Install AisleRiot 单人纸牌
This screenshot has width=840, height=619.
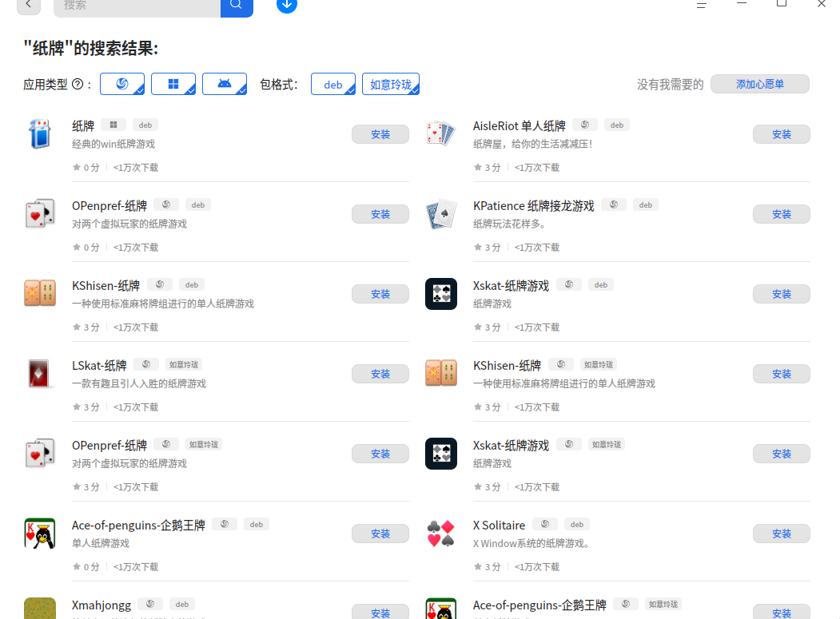(781, 134)
